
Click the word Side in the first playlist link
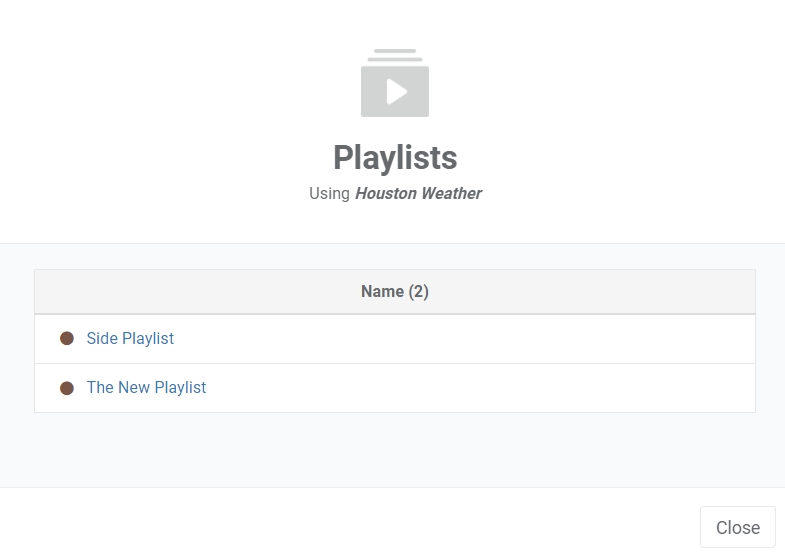(x=102, y=339)
